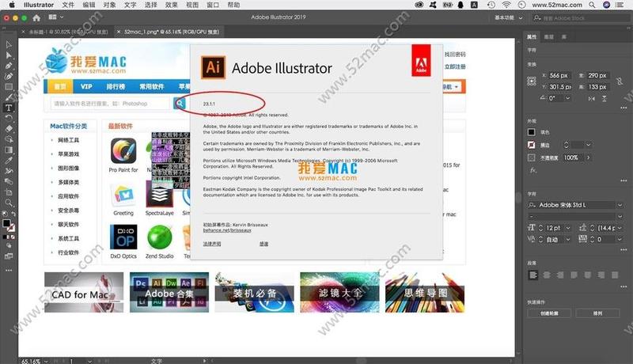Select the Direct Selection tool
This screenshot has width=633, height=364.
(x=9, y=55)
